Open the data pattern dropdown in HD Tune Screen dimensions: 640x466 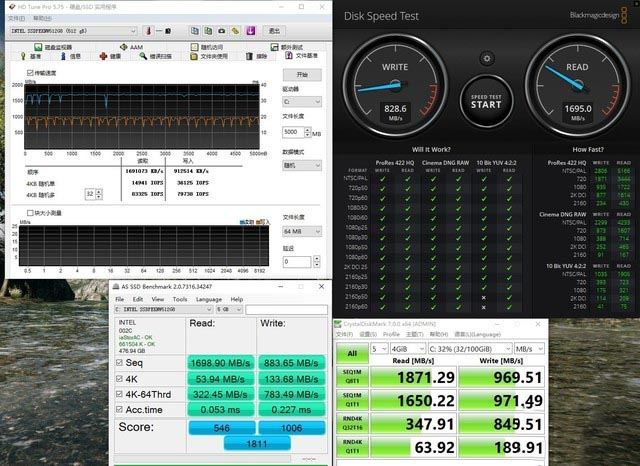302,165
